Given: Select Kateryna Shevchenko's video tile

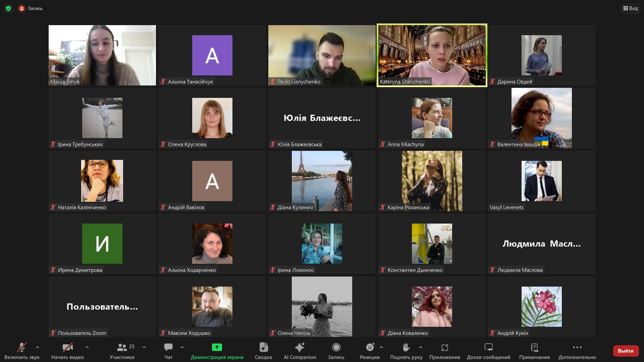Looking at the screenshot, I should pos(432,55).
